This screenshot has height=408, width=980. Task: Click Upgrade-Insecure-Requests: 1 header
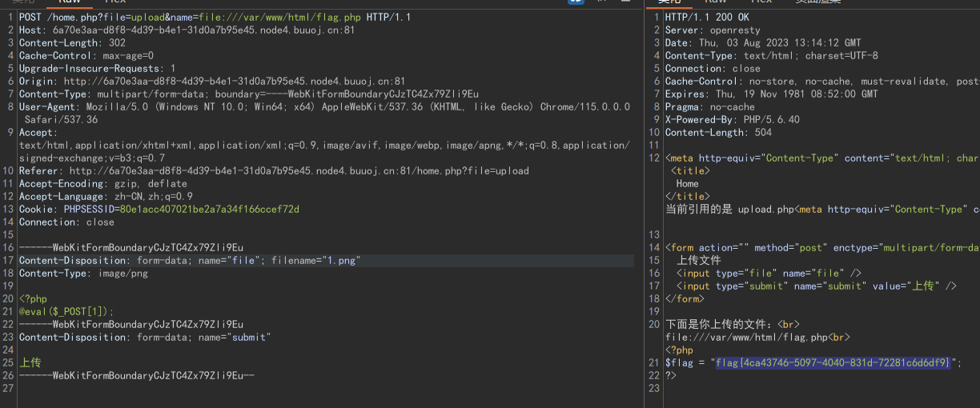point(97,68)
